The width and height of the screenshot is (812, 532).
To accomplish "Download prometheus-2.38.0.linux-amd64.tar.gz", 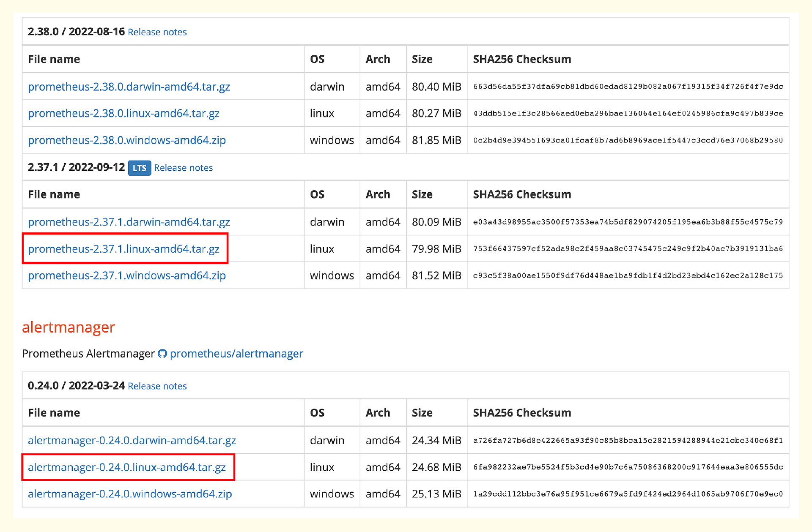I will pyautogui.click(x=123, y=113).
